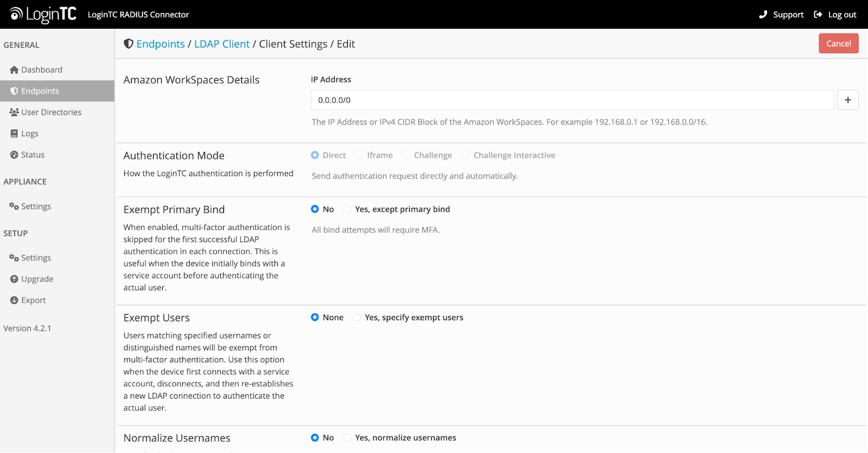This screenshot has height=453, width=868.
Task: Click the Setup Settings gears icon
Action: [x=14, y=258]
